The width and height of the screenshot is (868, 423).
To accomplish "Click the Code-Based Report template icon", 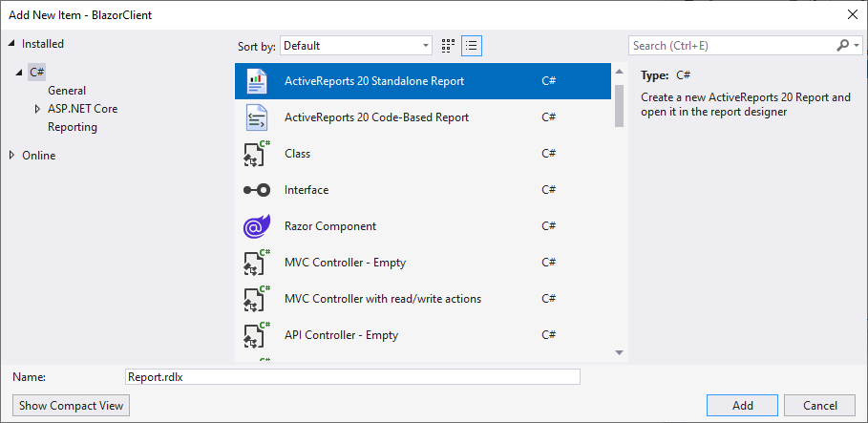I will pos(256,117).
